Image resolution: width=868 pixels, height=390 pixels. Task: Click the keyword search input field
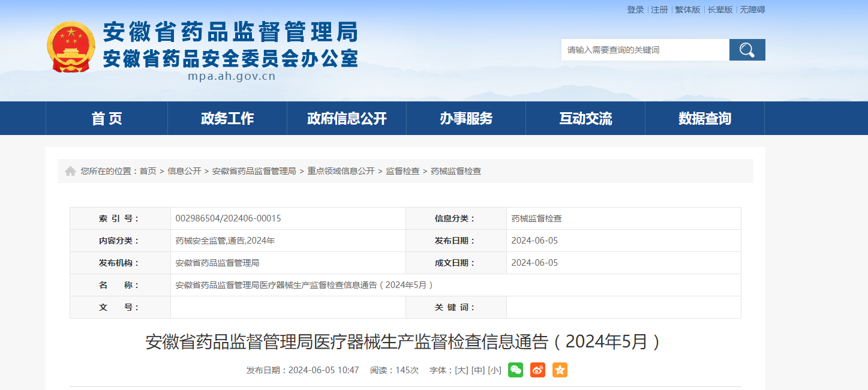(x=645, y=50)
